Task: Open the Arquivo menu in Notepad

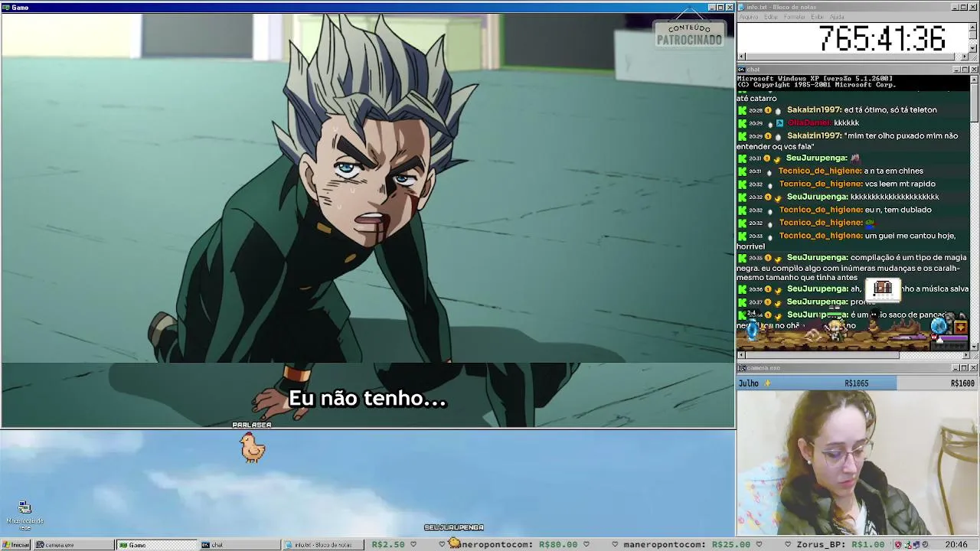Action: (748, 17)
